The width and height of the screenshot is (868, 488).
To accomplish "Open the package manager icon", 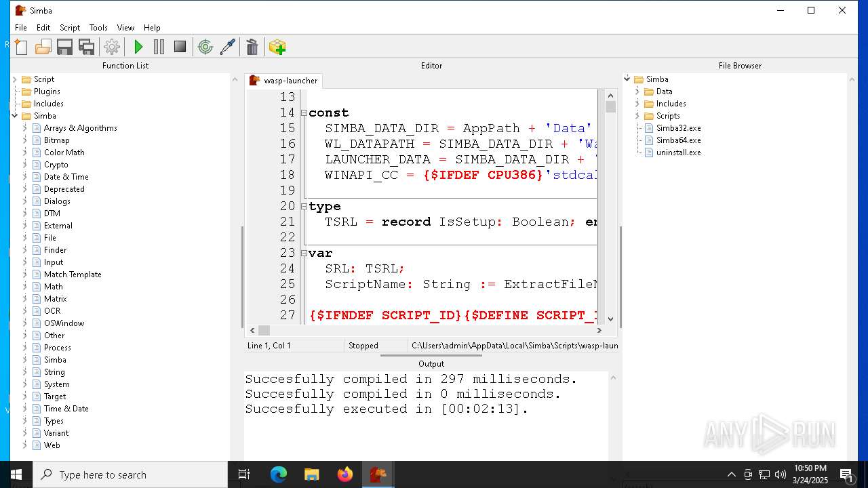I will (x=277, y=47).
